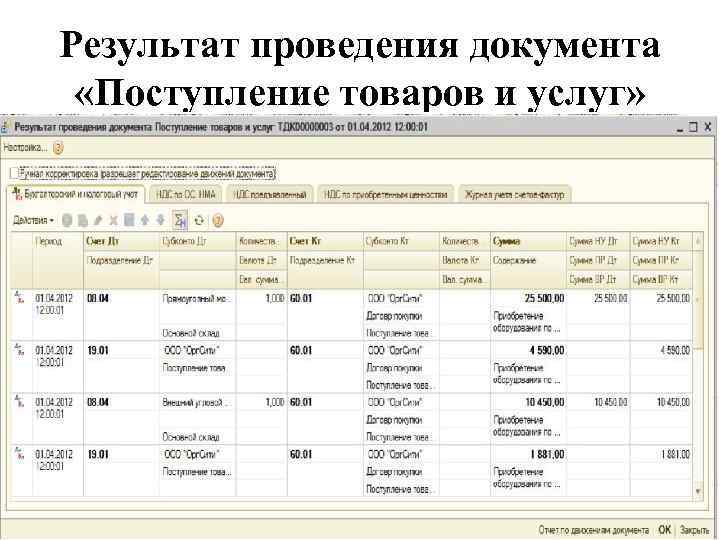Switch to the НДС предъявленный tab
The width and height of the screenshot is (720, 540).
click(270, 195)
